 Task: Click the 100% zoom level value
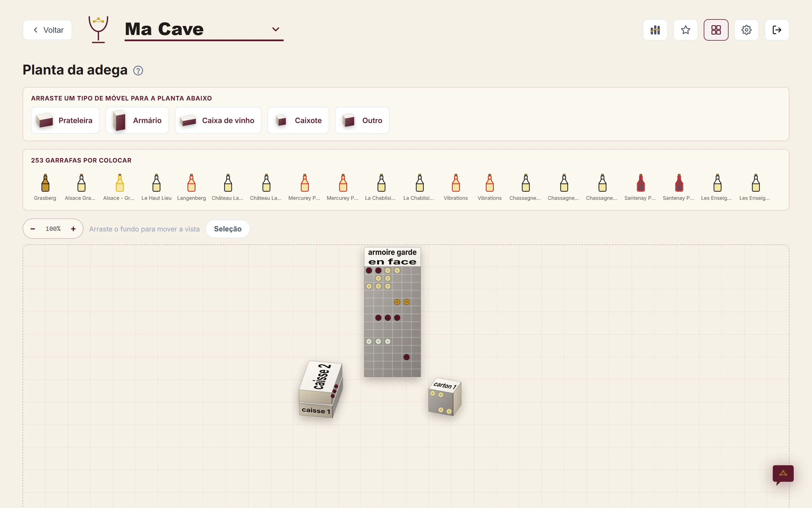tap(53, 229)
